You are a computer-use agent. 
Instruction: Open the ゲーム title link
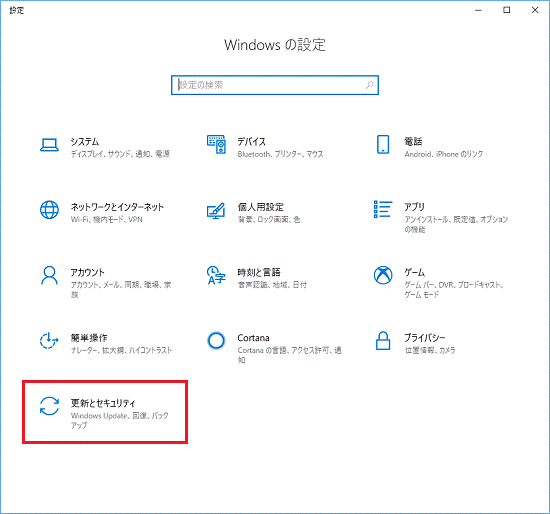pyautogui.click(x=414, y=273)
